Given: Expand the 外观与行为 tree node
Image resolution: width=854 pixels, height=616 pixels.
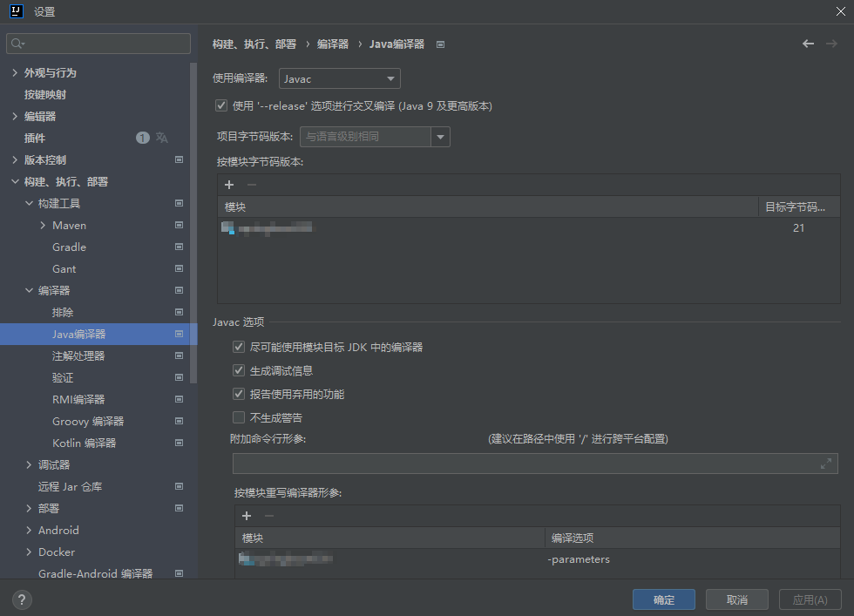Looking at the screenshot, I should pyautogui.click(x=15, y=72).
